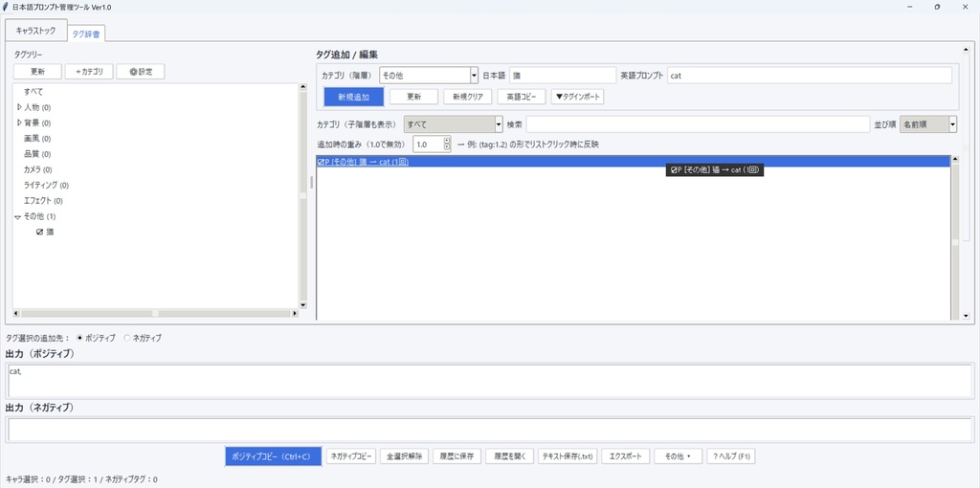Click the tree panel horizontal scrollbar left arrow

pos(17,313)
